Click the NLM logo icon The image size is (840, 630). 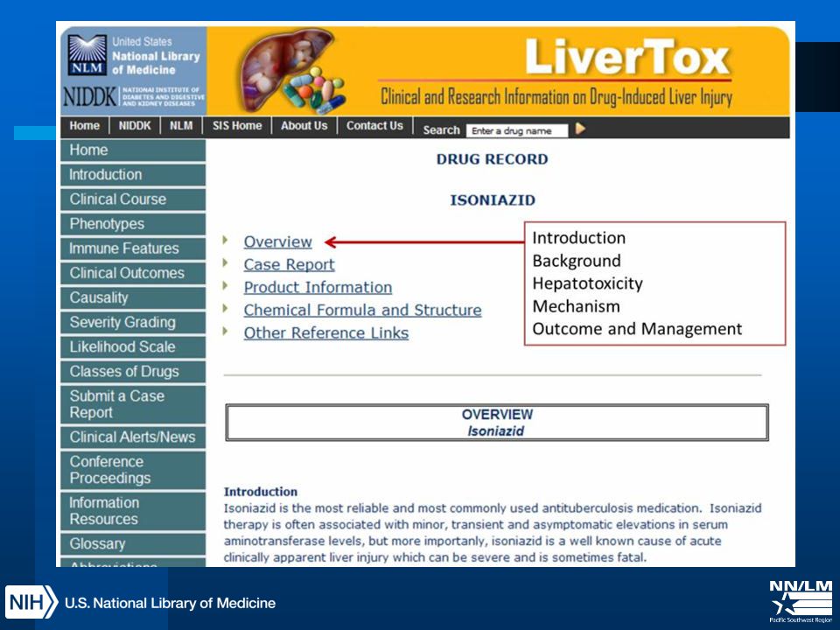(x=87, y=55)
